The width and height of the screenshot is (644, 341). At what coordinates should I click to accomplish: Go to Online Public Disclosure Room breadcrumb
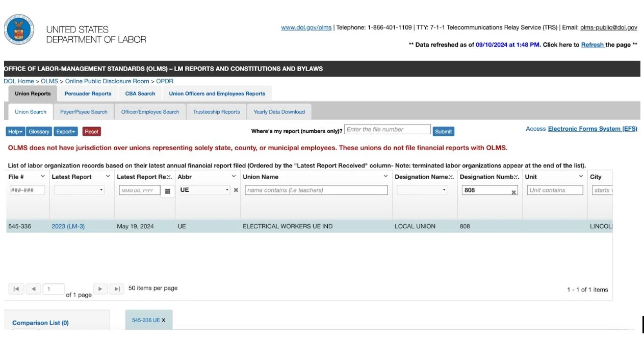107,81
